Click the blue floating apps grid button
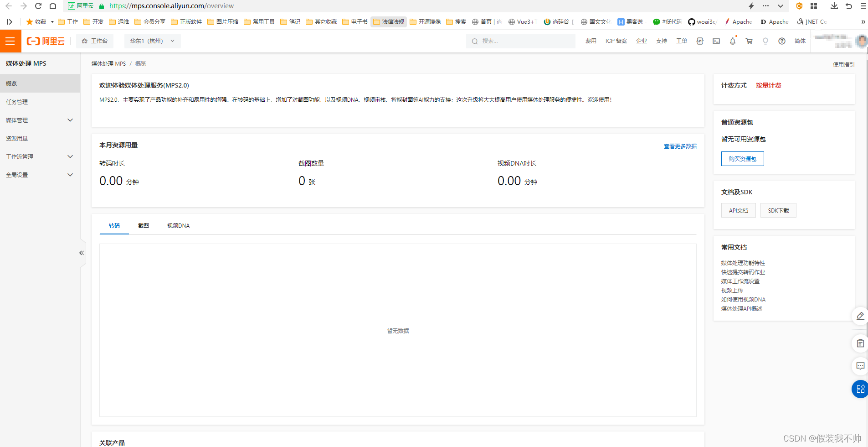The width and height of the screenshot is (868, 447). coord(860,389)
